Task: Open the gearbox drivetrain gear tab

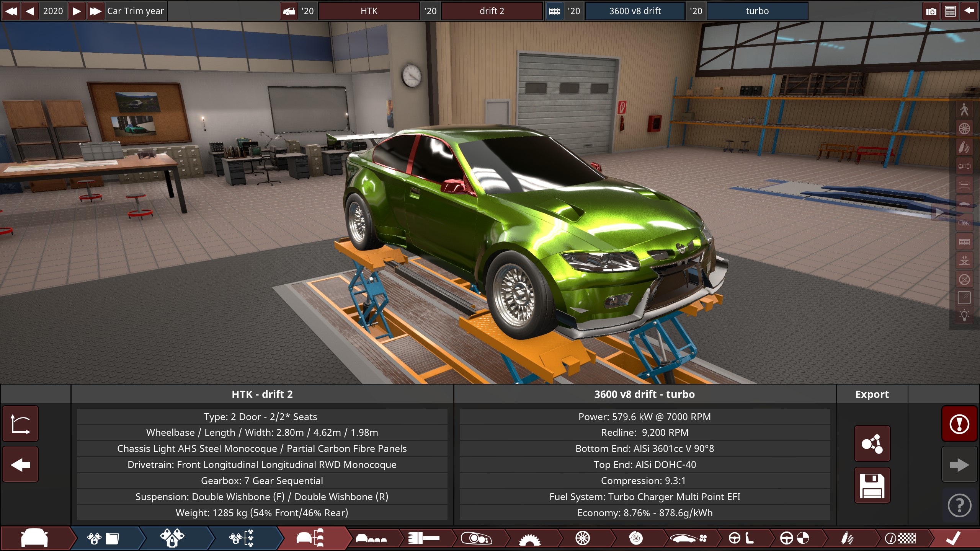Action: pos(529,538)
